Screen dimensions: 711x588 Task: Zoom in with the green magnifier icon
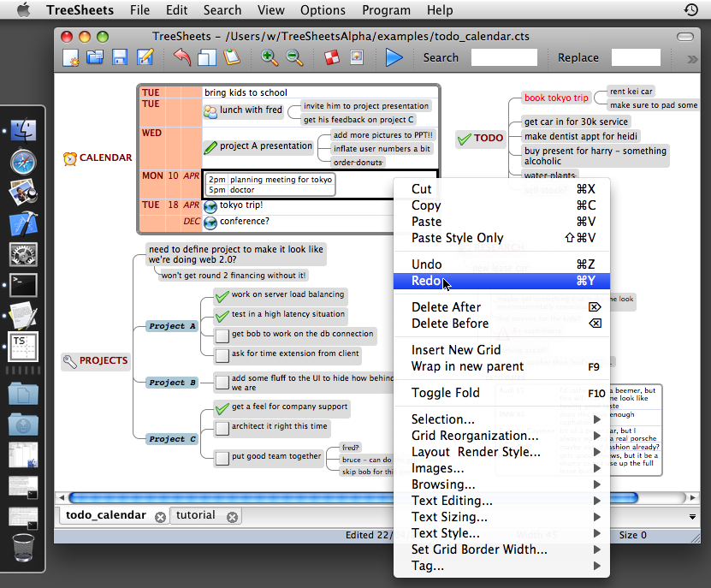click(x=270, y=58)
